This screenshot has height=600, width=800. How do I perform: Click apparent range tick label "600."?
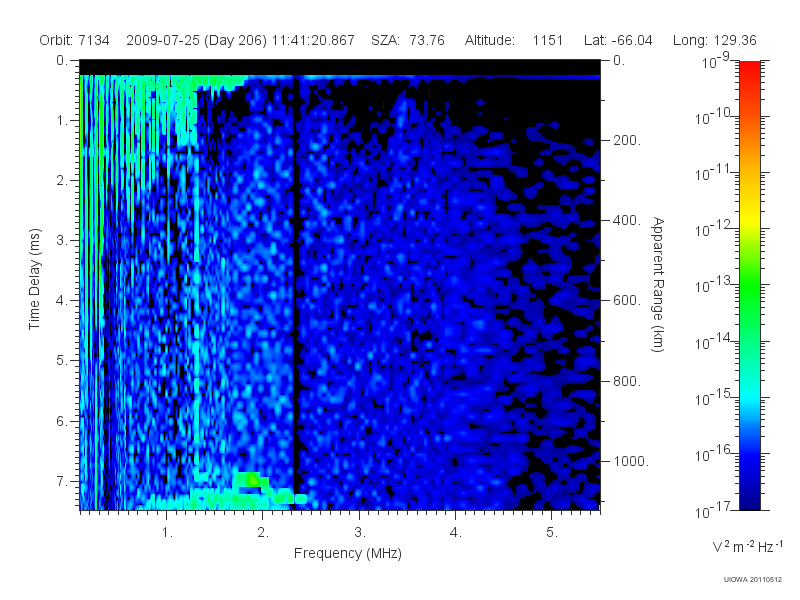[627, 301]
